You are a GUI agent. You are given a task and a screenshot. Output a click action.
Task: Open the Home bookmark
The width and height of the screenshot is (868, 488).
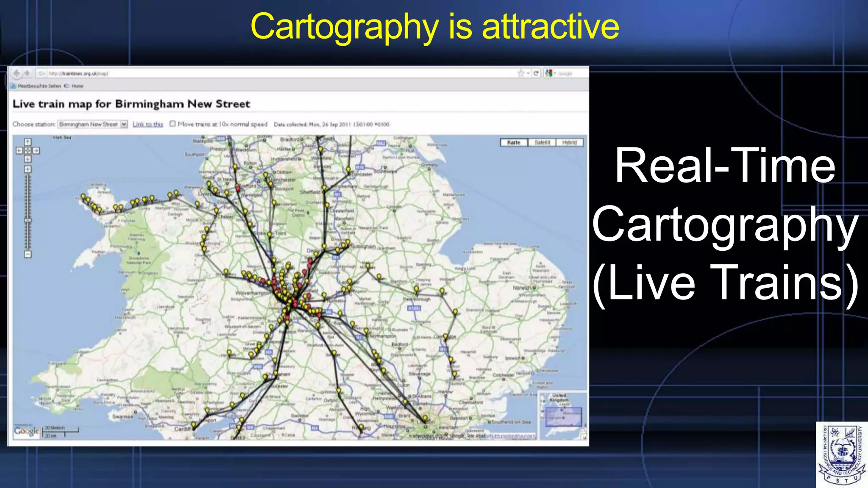(74, 86)
